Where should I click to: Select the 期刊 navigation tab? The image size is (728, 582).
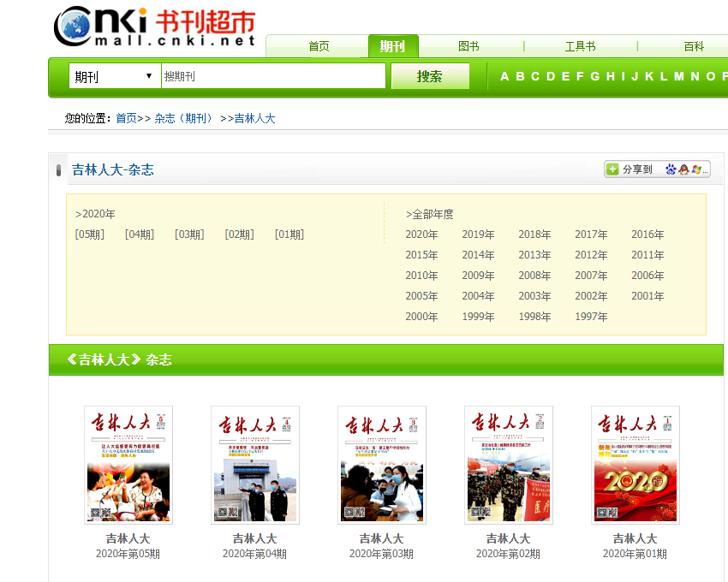(393, 46)
